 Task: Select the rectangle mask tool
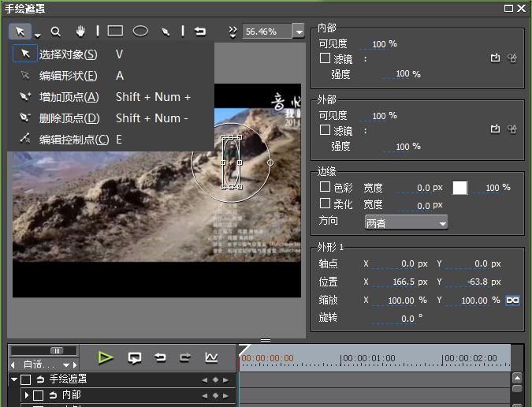tap(115, 31)
